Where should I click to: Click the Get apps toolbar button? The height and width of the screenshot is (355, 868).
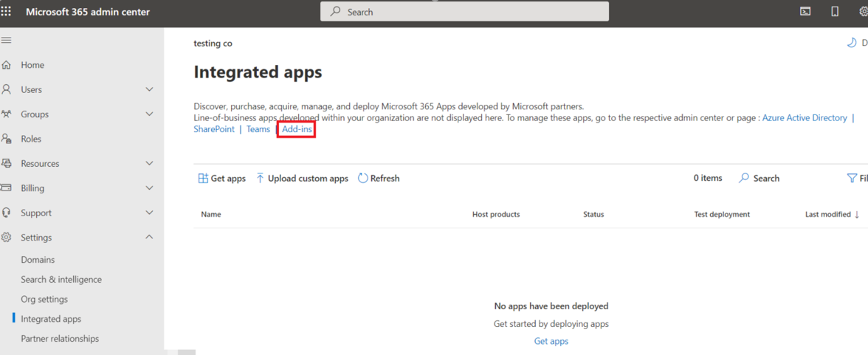click(x=222, y=179)
